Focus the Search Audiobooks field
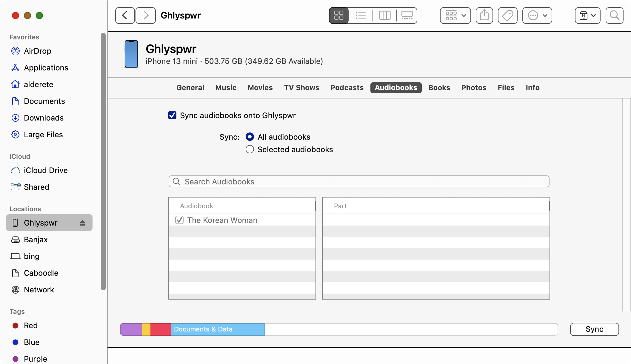This screenshot has width=631, height=364. (x=359, y=181)
